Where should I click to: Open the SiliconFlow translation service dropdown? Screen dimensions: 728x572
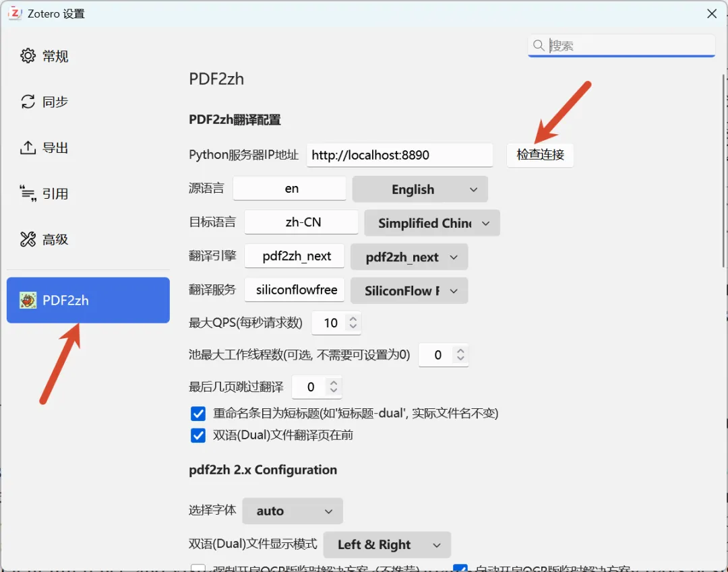tap(409, 290)
